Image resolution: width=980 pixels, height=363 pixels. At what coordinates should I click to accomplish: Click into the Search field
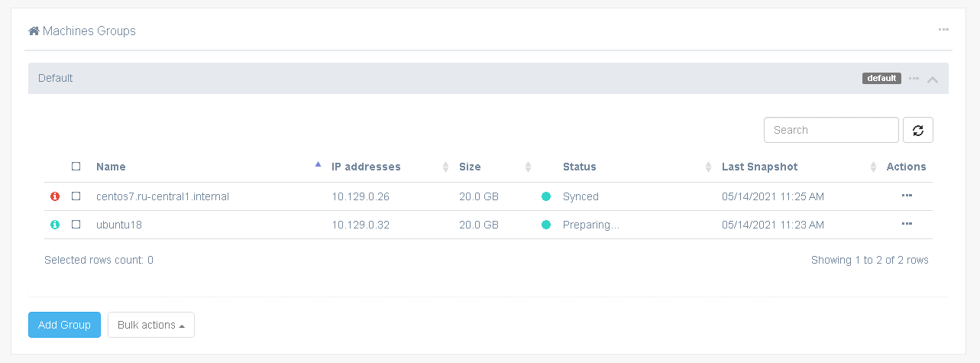pos(831,130)
